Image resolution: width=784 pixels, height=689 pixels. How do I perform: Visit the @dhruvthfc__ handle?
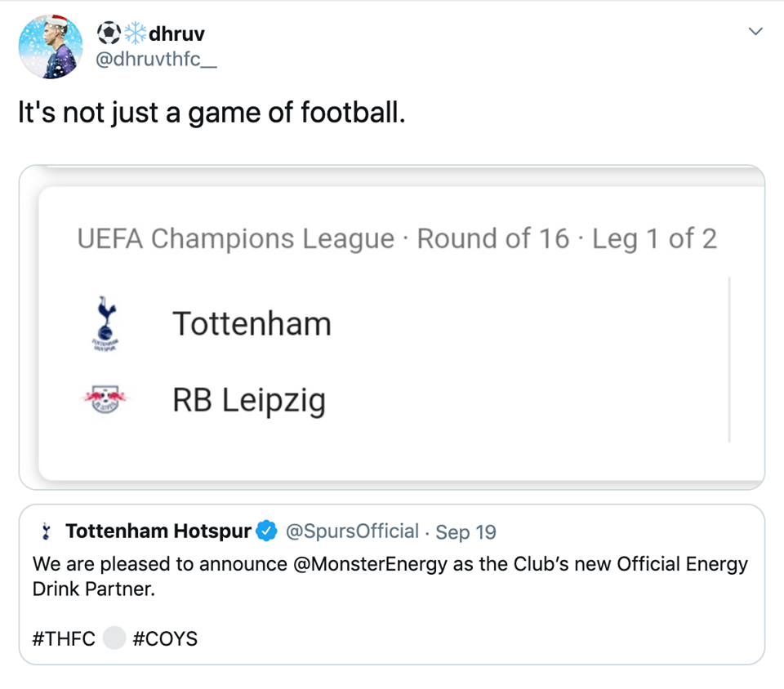click(157, 60)
